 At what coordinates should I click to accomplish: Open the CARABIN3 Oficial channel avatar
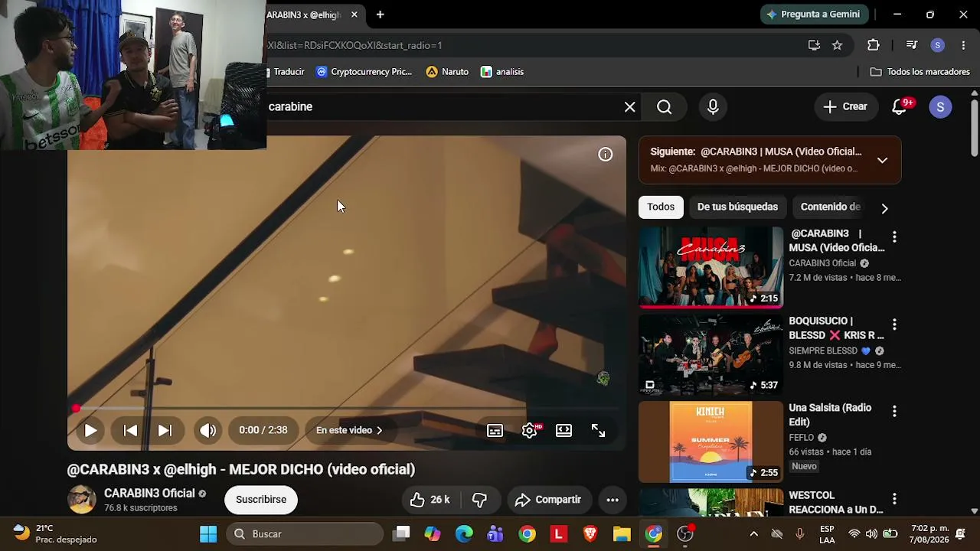(x=82, y=500)
